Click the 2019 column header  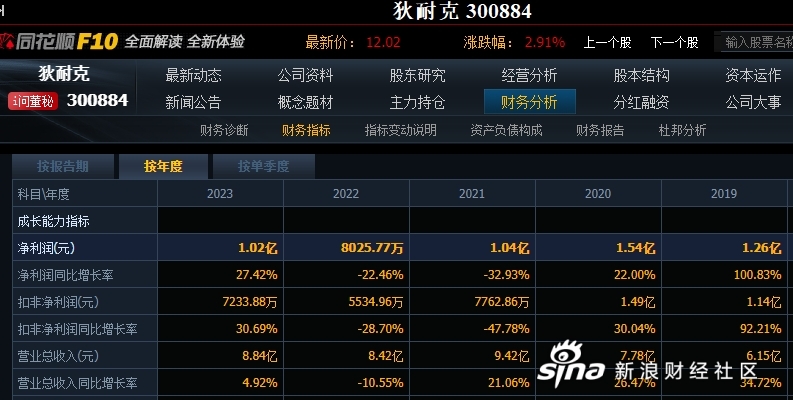pyautogui.click(x=724, y=194)
